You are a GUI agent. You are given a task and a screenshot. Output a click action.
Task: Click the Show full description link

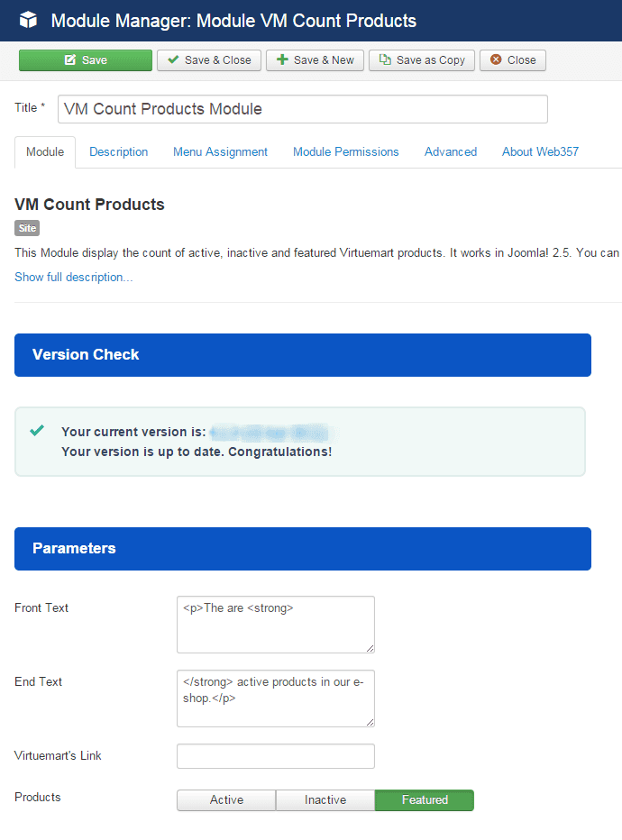[x=73, y=277]
